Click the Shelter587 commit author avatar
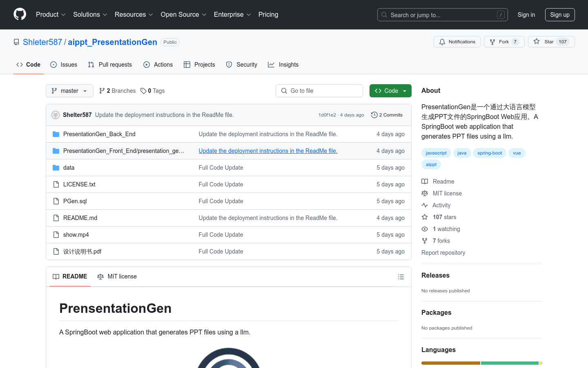Image resolution: width=588 pixels, height=368 pixels. click(x=56, y=115)
